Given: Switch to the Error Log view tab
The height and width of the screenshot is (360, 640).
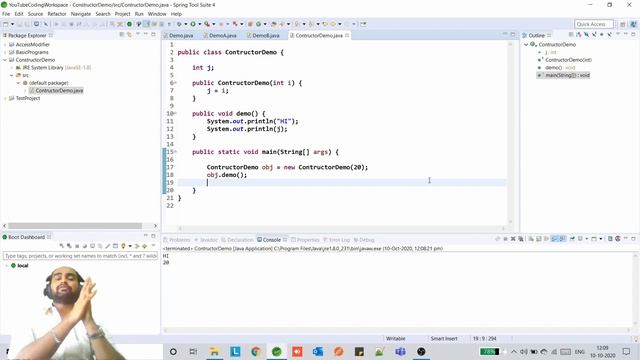Looking at the screenshot, I should (337, 240).
